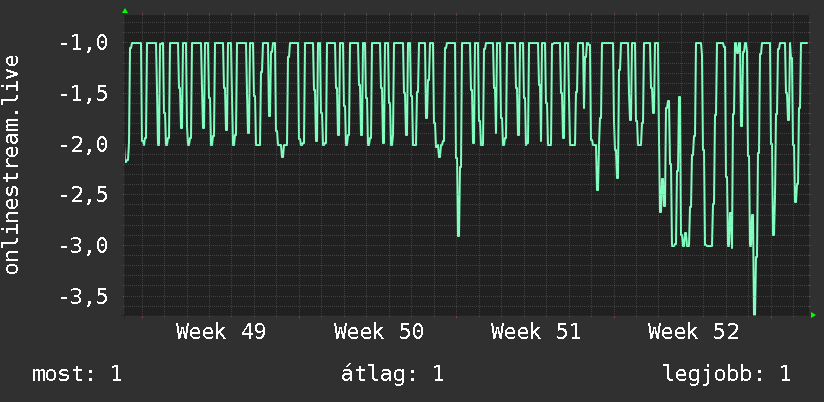Click the 'átlag: 1' statistic
This screenshot has height=402, width=824.
392,374
